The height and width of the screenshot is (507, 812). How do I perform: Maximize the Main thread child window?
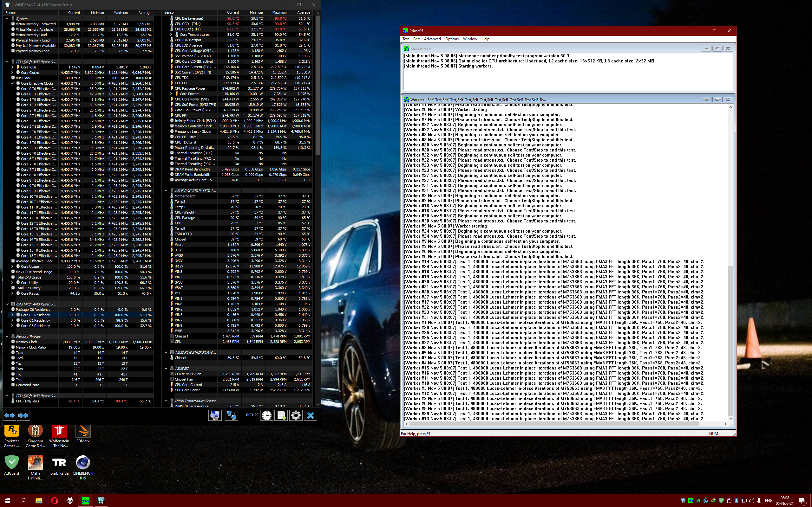coord(717,49)
